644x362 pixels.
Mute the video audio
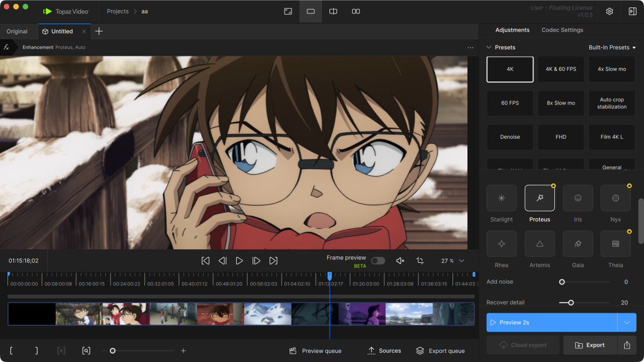tap(400, 261)
